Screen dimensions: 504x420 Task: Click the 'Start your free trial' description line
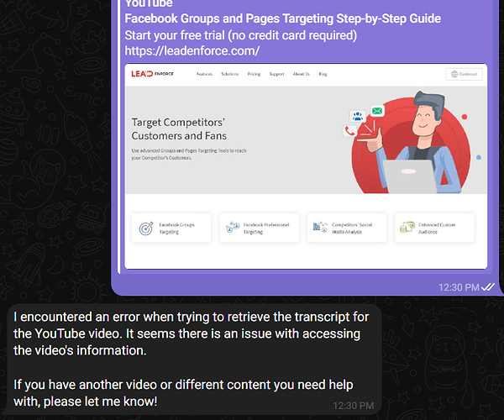[x=241, y=35]
